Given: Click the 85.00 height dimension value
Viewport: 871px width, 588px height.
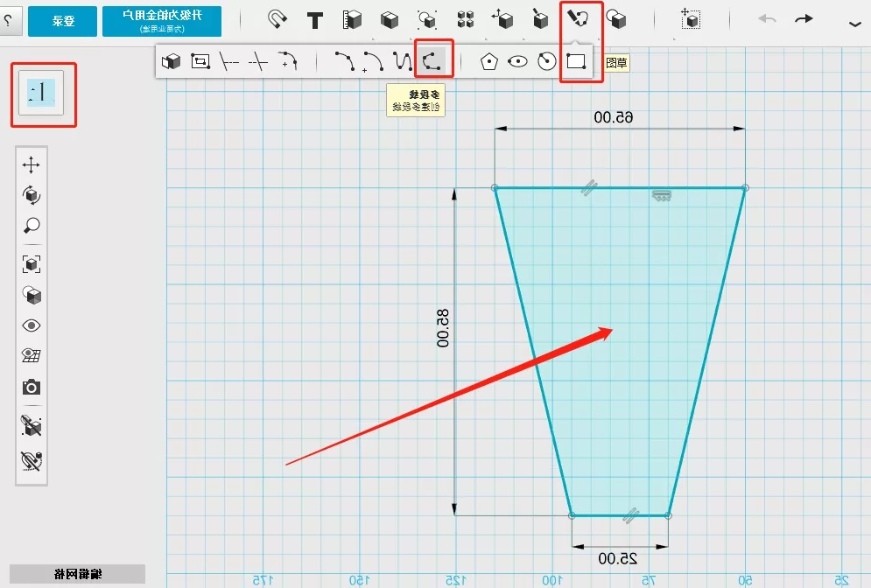Looking at the screenshot, I should pos(442,328).
